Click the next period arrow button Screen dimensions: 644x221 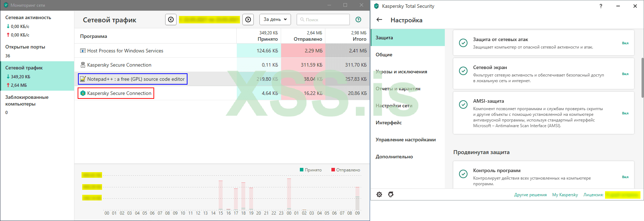coord(248,19)
